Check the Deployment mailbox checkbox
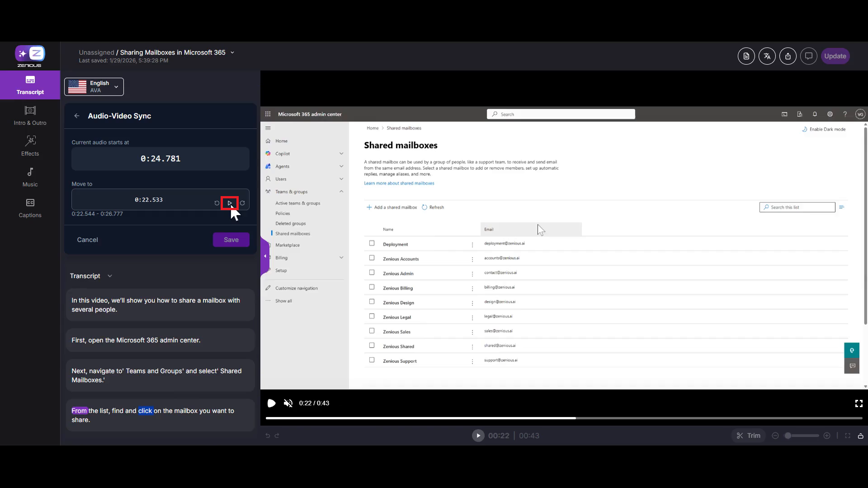Image resolution: width=868 pixels, height=488 pixels. pos(372,243)
